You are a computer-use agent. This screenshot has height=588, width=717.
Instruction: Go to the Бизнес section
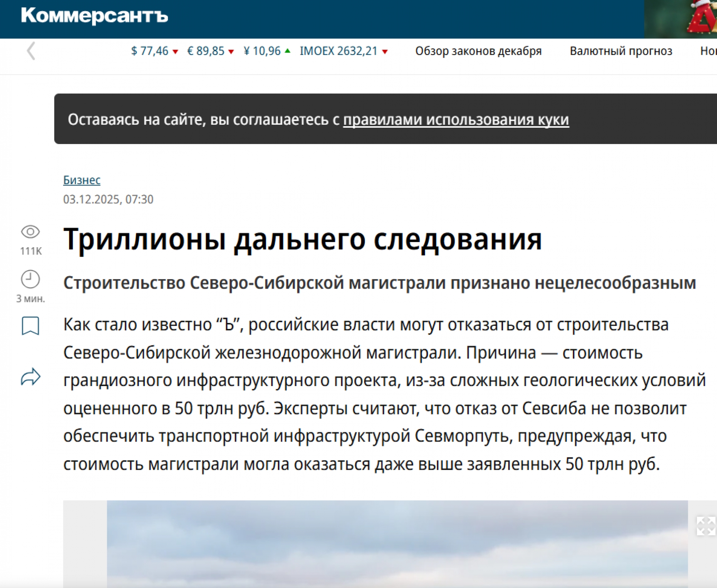click(x=82, y=180)
